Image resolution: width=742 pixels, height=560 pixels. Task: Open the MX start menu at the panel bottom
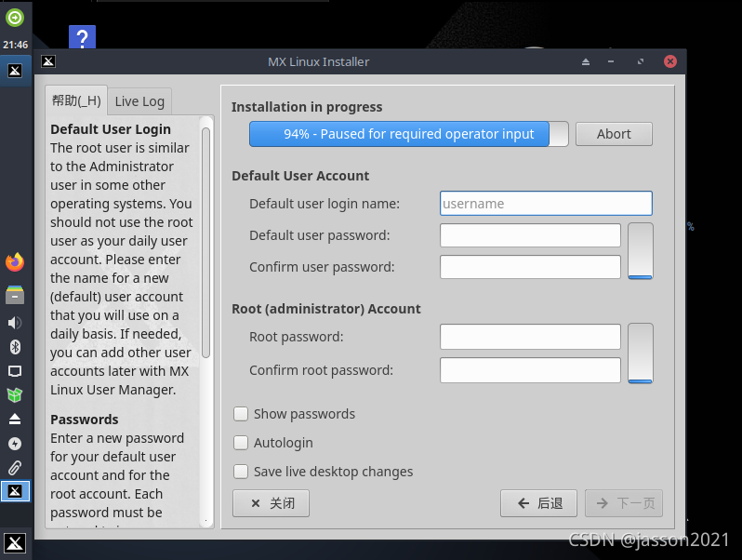15,543
